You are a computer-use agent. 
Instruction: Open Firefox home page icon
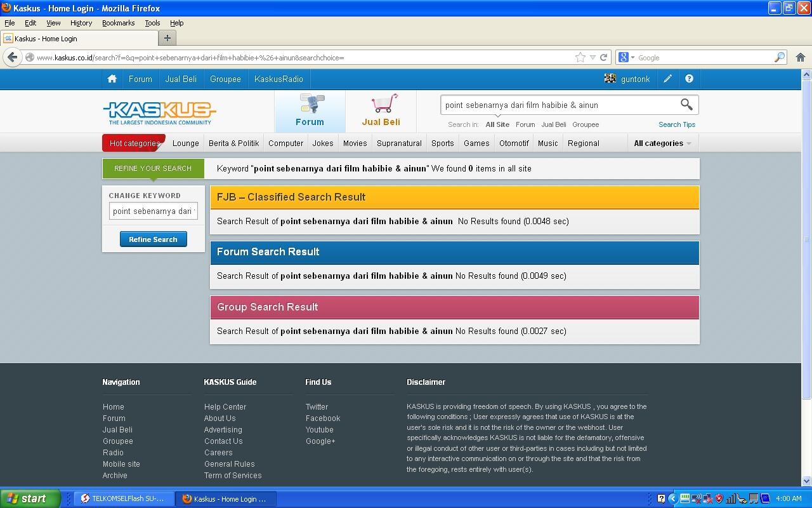[800, 57]
